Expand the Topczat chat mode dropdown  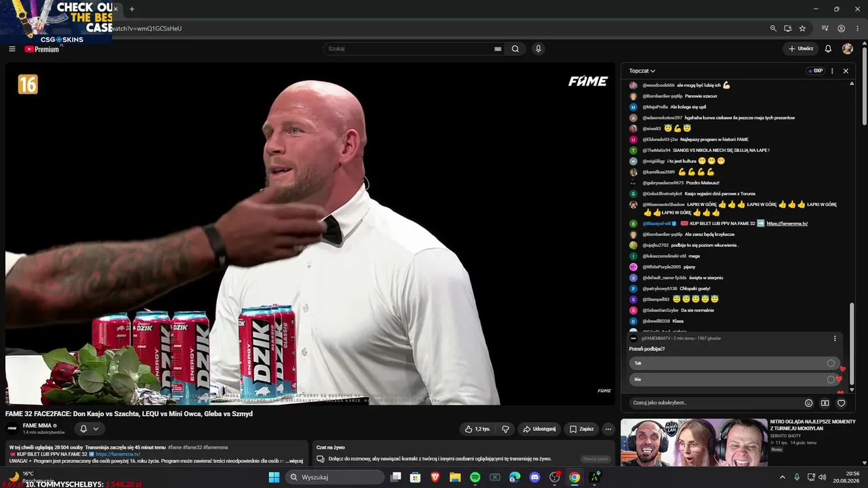(642, 70)
